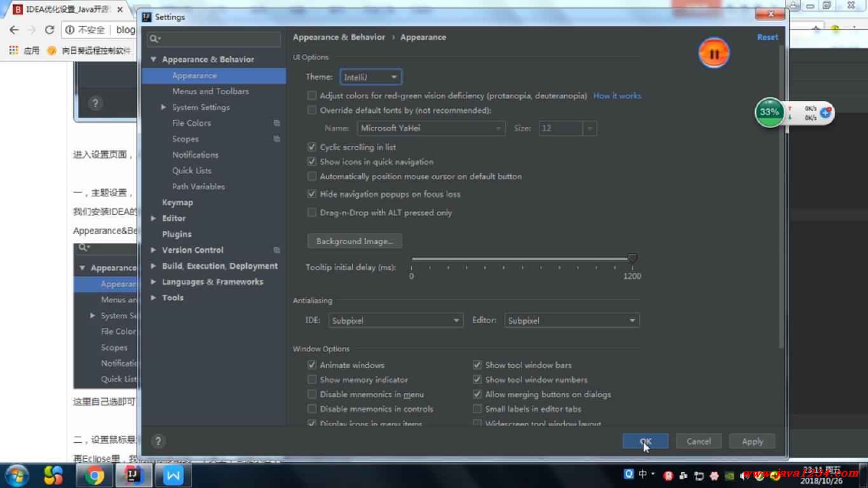This screenshot has height=488, width=868.
Task: Toggle Show tool window numbers
Action: [477, 380]
